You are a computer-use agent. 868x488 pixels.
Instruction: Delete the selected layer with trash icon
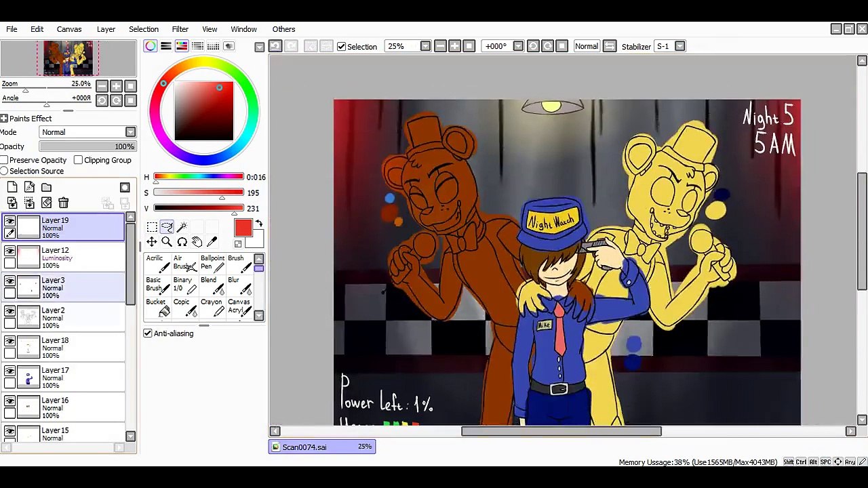pos(63,203)
